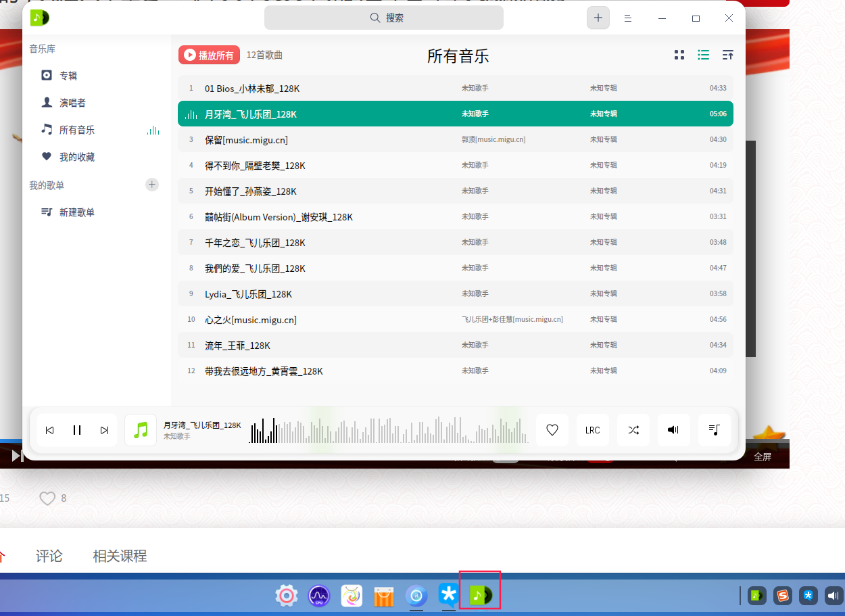Open the 评论 tab in background page

click(x=49, y=556)
